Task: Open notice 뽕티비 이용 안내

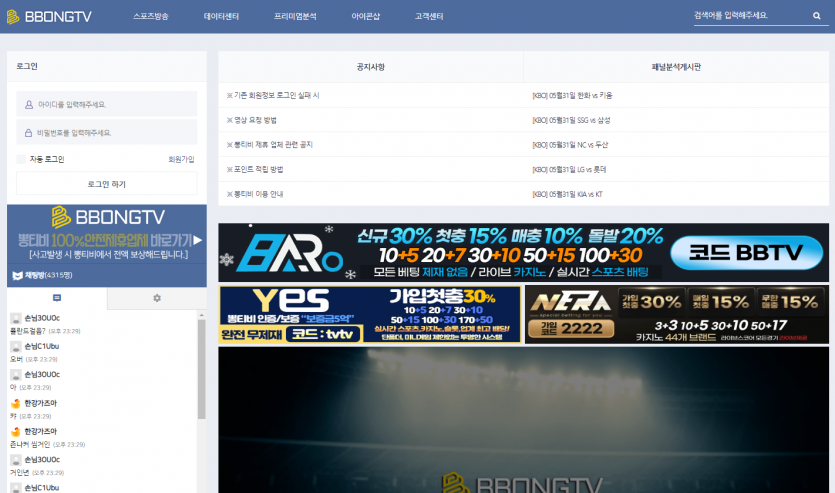Action: tap(255, 194)
